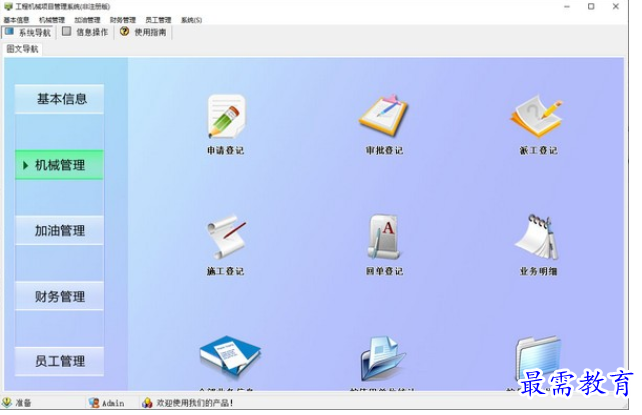Click the 派工登记 label text
Image resolution: width=642 pixels, height=415 pixels.
click(x=538, y=151)
